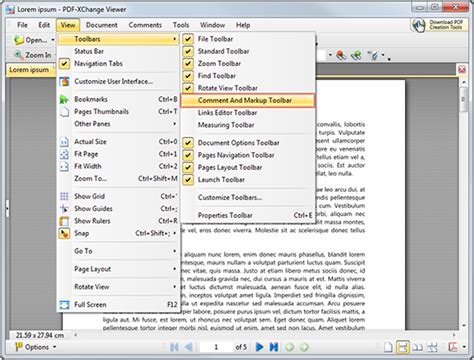Expand Other Panes submenu

click(x=118, y=124)
